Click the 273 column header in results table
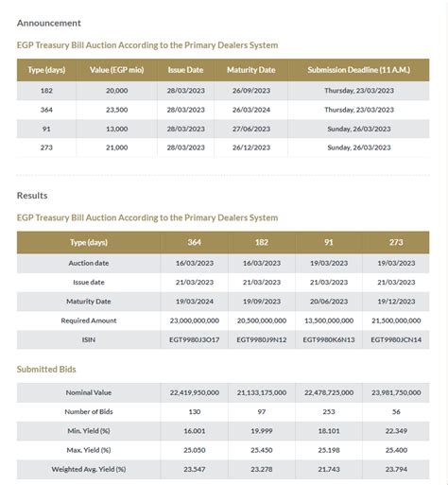The width and height of the screenshot is (448, 485). [396, 242]
